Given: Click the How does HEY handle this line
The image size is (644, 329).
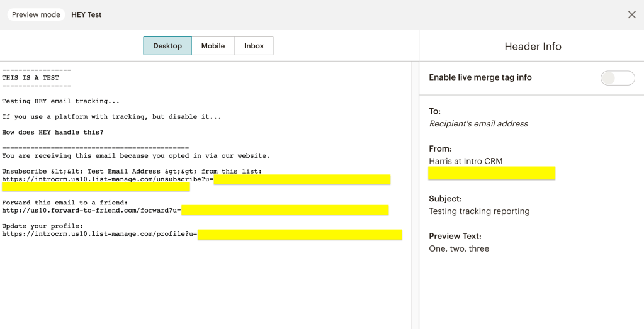Looking at the screenshot, I should click(x=52, y=132).
